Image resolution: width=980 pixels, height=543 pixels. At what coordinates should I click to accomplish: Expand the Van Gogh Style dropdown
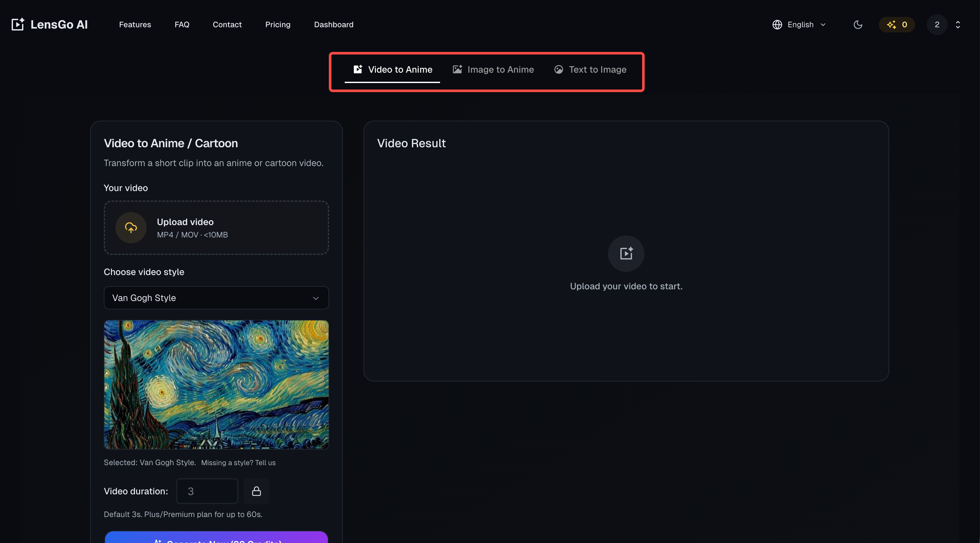[216, 298]
